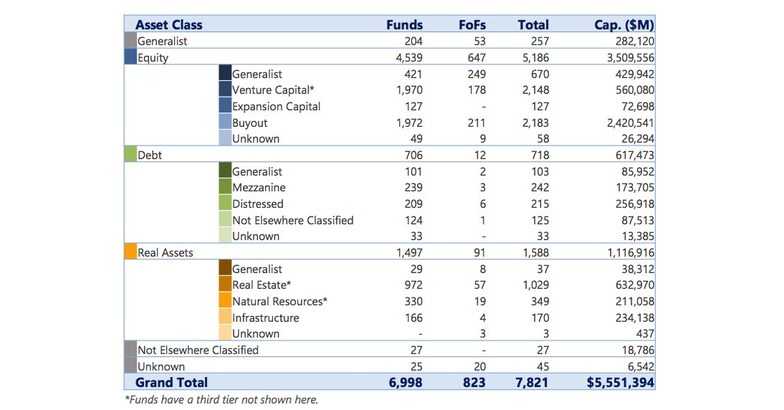Screen dimensions: 784x410
Task: Select the Funds column header
Action: click(404, 25)
